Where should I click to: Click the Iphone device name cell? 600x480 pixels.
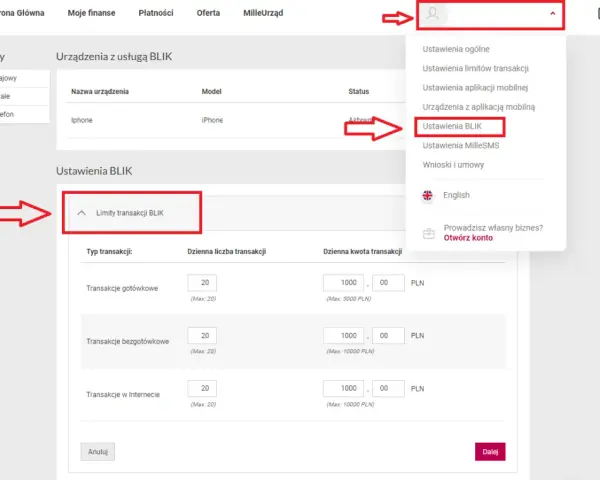pos(82,120)
